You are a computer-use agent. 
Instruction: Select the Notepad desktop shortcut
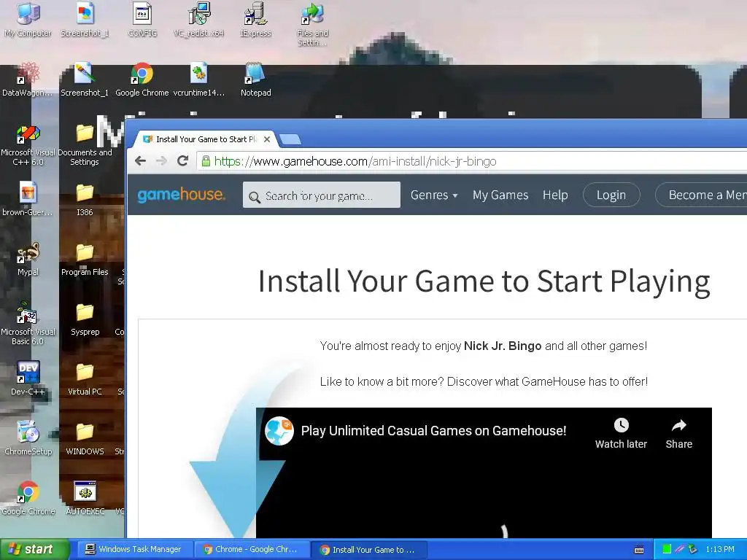point(256,80)
